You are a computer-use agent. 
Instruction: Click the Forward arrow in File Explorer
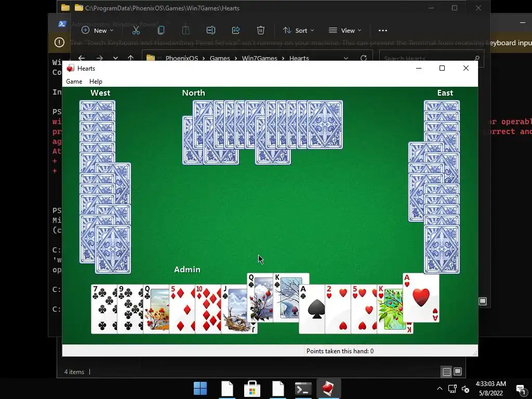click(x=99, y=58)
